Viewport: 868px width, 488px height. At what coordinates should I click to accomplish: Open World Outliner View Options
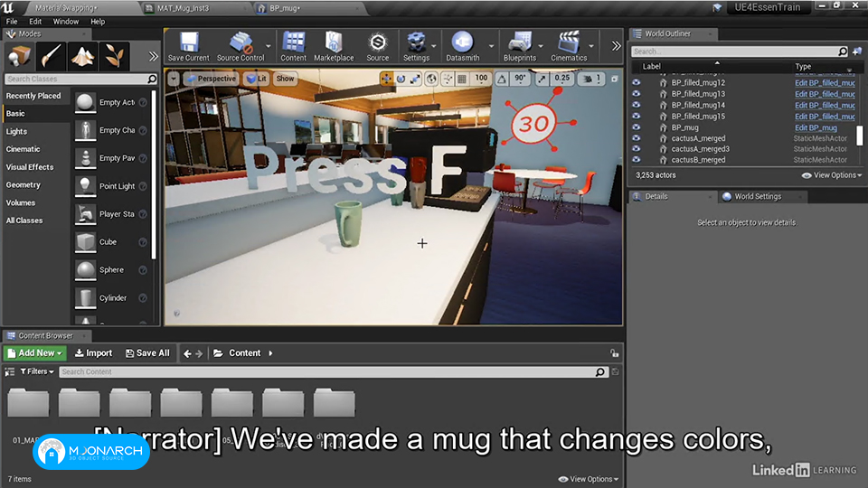pyautogui.click(x=832, y=174)
